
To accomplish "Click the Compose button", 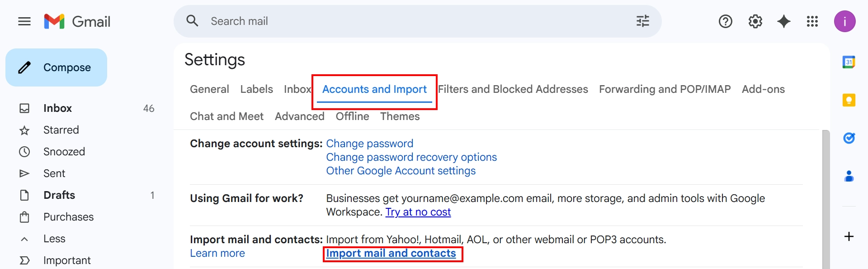I will pyautogui.click(x=56, y=67).
